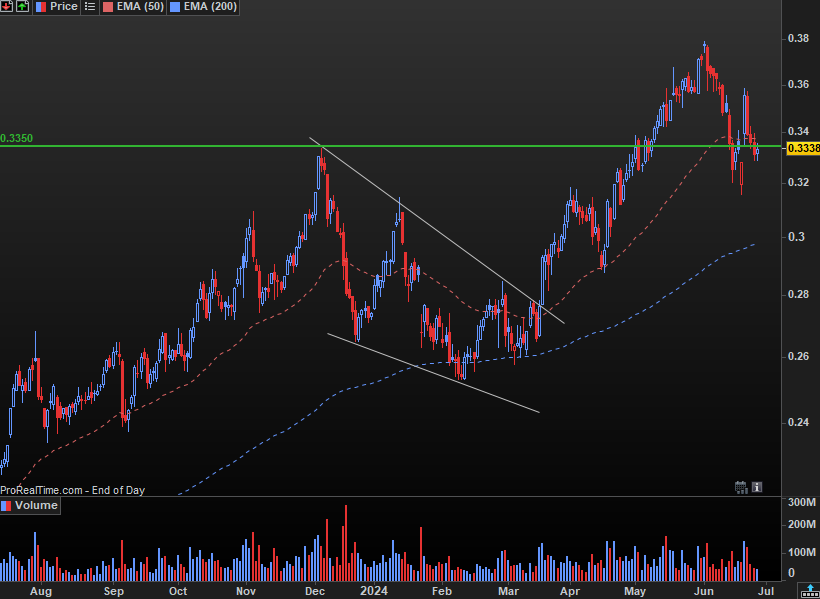The width and height of the screenshot is (820, 599).
Task: Click the Feb label on time axis
Action: pos(442,591)
